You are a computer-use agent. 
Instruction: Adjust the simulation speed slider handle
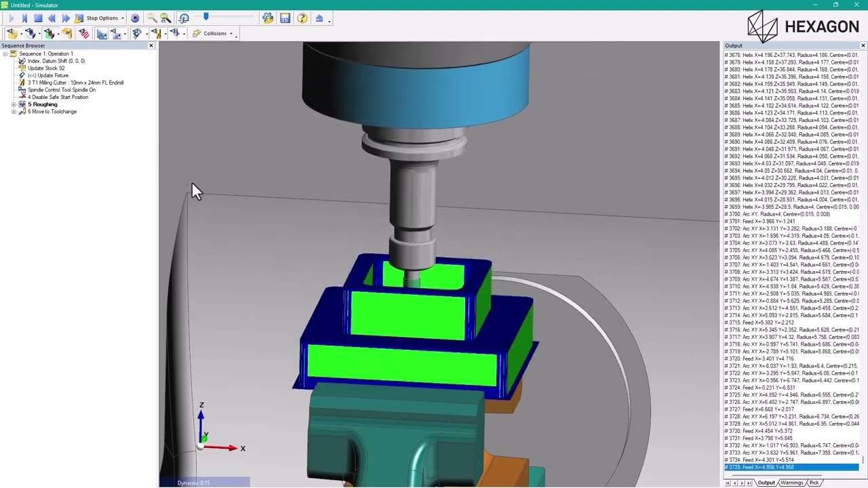point(205,16)
